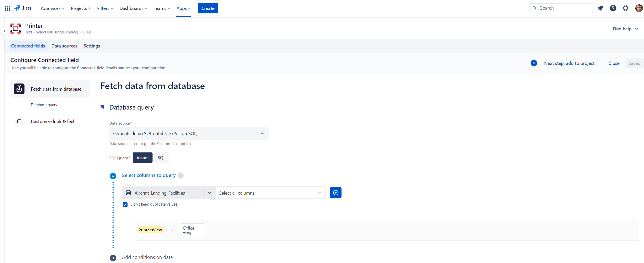
Task: Expand the left sidebar with arrow
Action: pyautogui.click(x=4, y=31)
